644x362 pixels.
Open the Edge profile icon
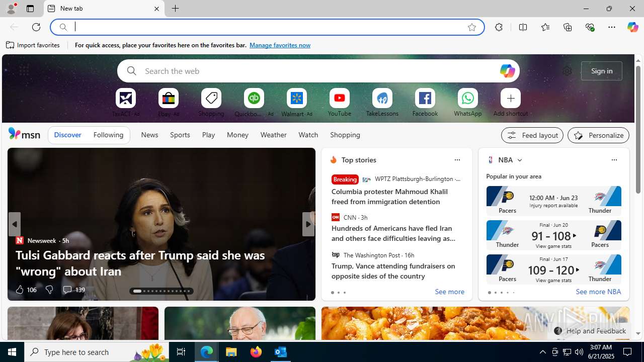tap(11, 9)
